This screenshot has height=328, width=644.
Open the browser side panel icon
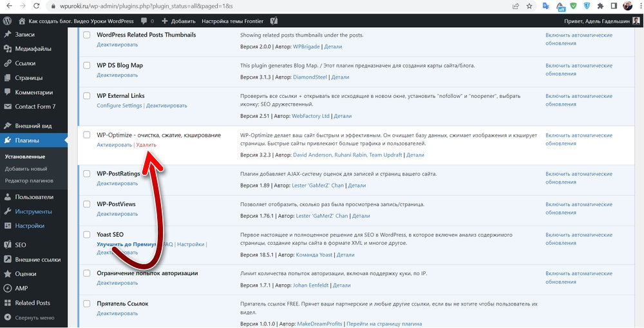(614, 6)
